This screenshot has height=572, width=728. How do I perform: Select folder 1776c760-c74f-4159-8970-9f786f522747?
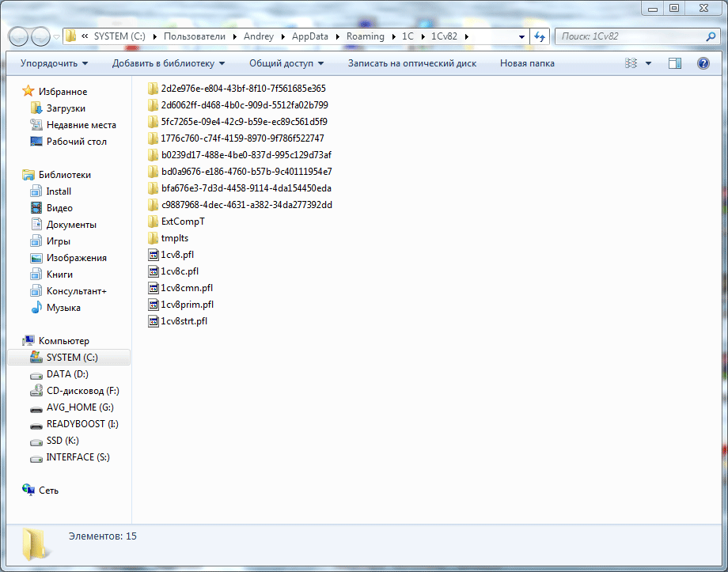tap(236, 138)
